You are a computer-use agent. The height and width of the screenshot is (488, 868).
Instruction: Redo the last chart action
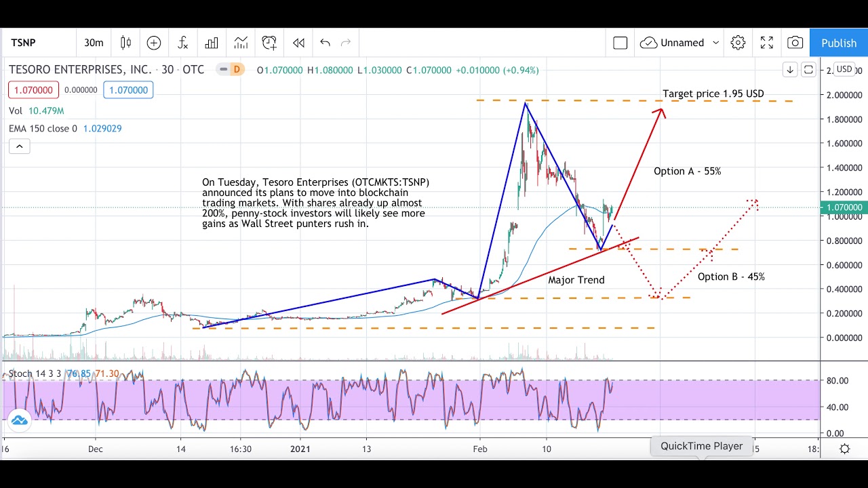point(346,43)
